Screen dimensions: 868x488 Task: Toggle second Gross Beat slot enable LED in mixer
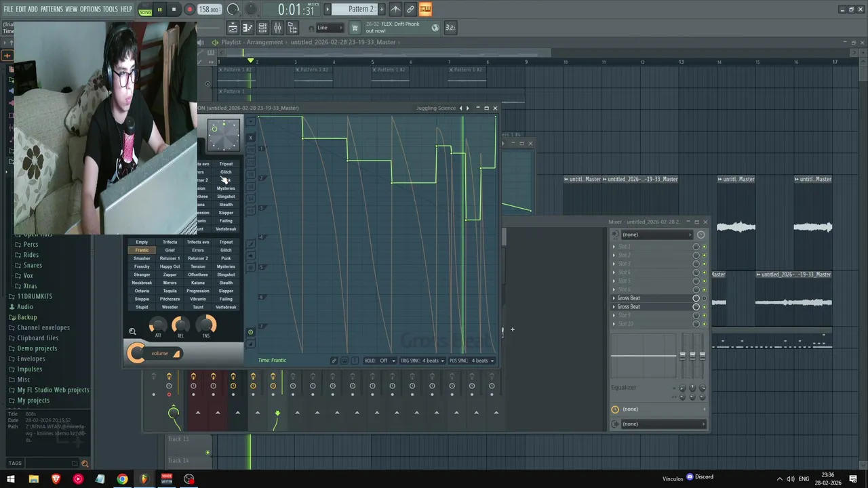[x=704, y=307]
